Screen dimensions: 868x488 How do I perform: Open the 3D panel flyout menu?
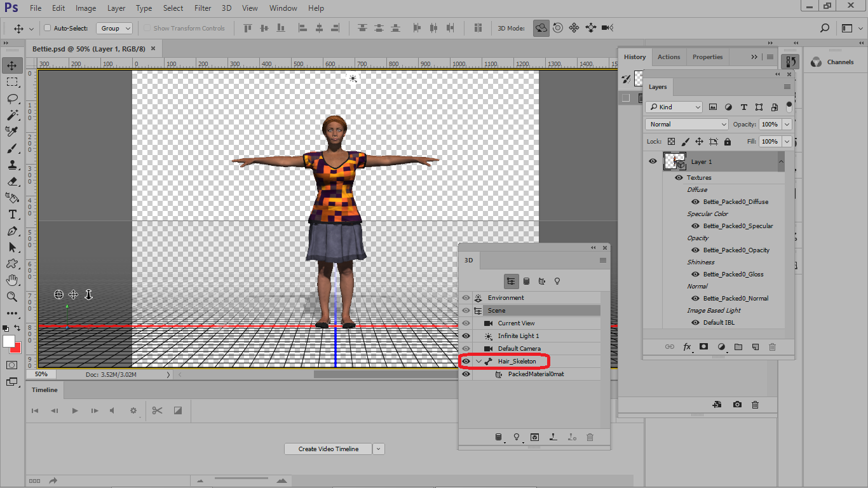click(x=603, y=260)
